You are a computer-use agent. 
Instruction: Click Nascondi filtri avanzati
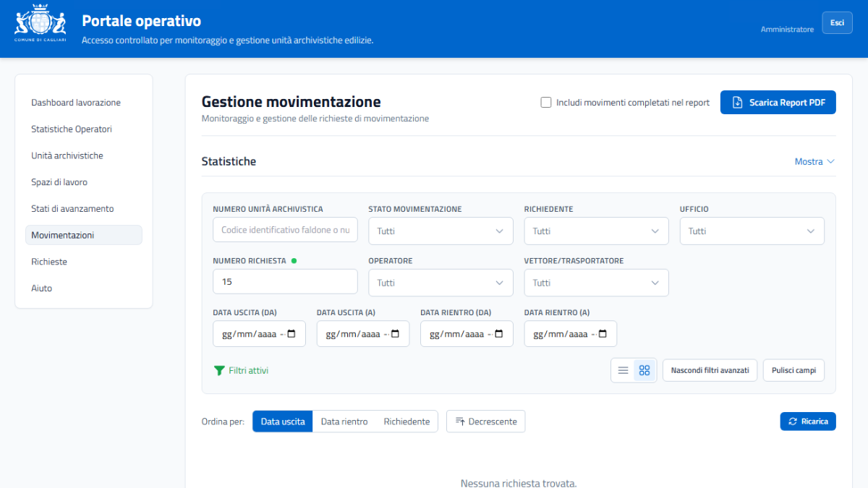(x=710, y=370)
